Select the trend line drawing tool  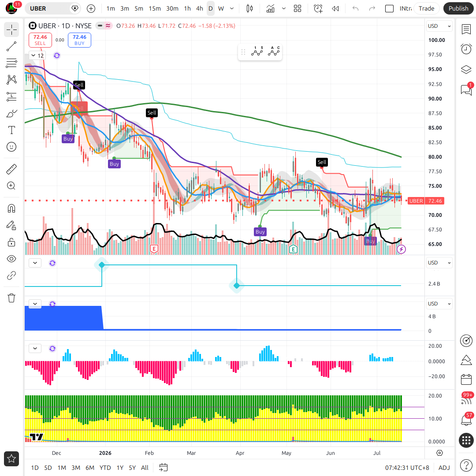pos(11,46)
